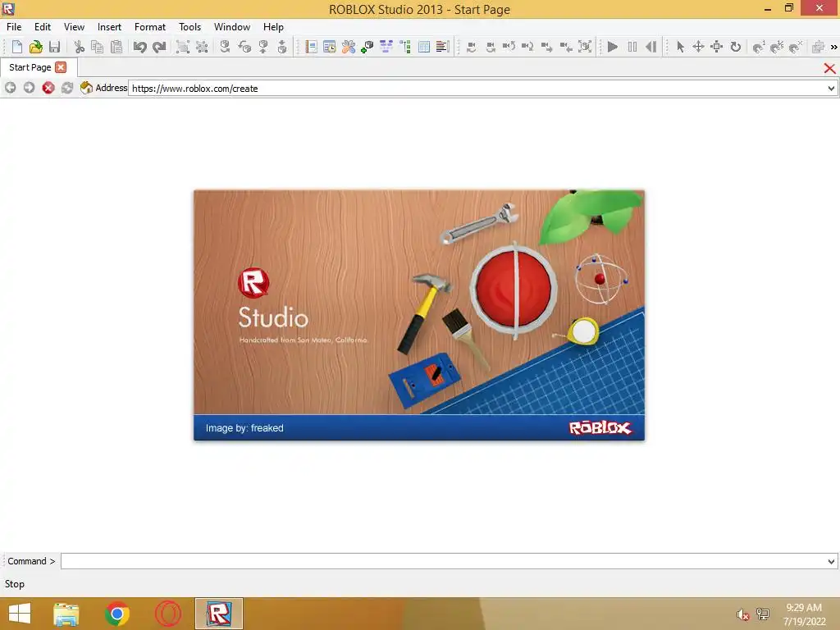Click the move part up icon
Image resolution: width=840 pixels, height=630 pixels.
click(x=263, y=47)
